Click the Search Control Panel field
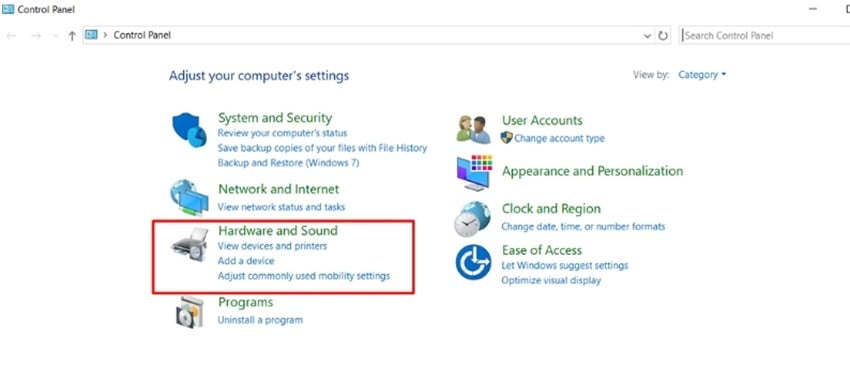This screenshot has width=850, height=381. pos(764,35)
